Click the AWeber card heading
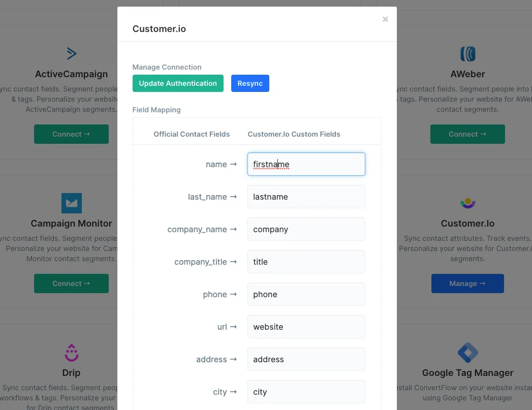The height and width of the screenshot is (410, 532). tap(467, 74)
